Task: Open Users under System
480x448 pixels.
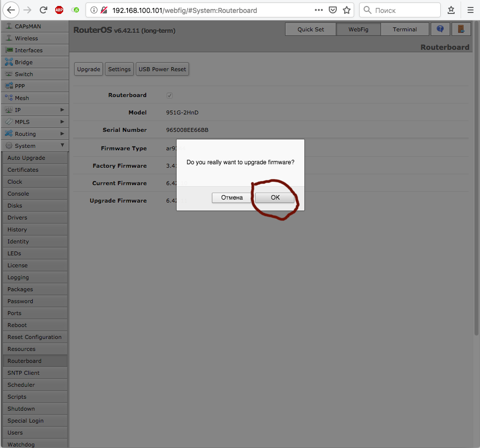Action: pos(35,433)
